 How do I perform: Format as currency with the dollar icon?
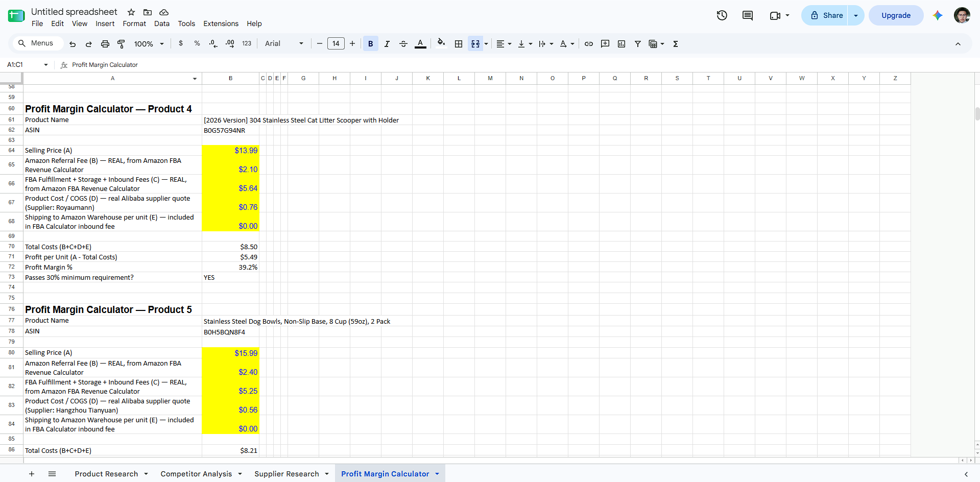[180, 44]
